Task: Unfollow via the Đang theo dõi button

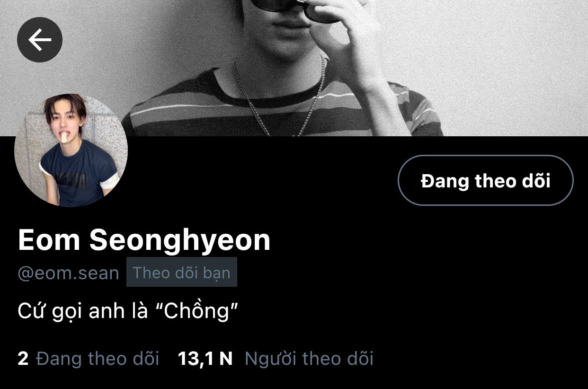Action: (486, 180)
